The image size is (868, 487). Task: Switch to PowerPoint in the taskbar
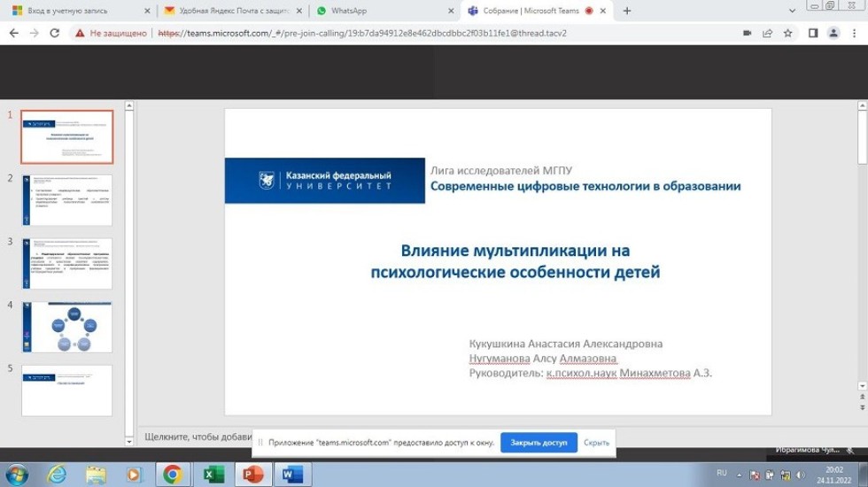(253, 475)
